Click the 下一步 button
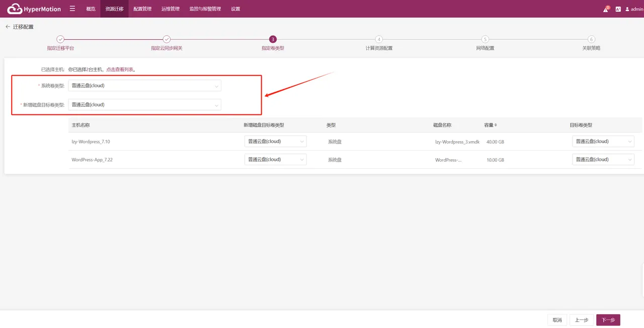644x328 pixels. (x=608, y=320)
